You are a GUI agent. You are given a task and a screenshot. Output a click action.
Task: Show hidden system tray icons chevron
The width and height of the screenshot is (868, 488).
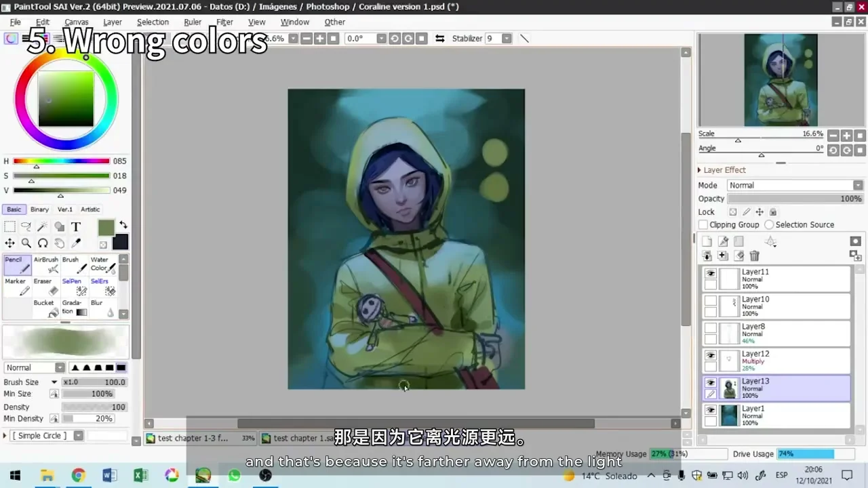pos(652,475)
